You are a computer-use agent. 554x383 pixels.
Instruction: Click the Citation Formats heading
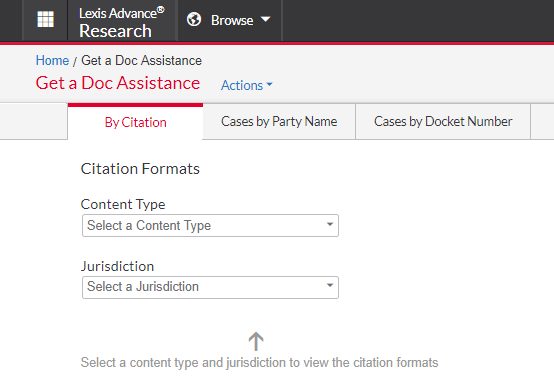140,169
